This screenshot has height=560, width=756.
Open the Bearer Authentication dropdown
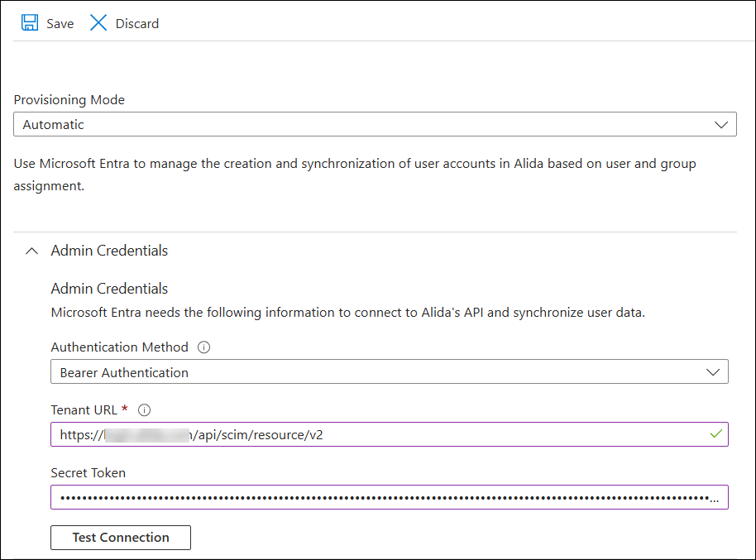point(372,372)
